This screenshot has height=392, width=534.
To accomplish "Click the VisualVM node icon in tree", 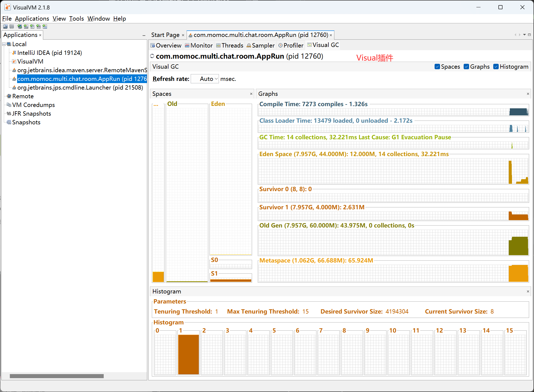I will (x=14, y=61).
